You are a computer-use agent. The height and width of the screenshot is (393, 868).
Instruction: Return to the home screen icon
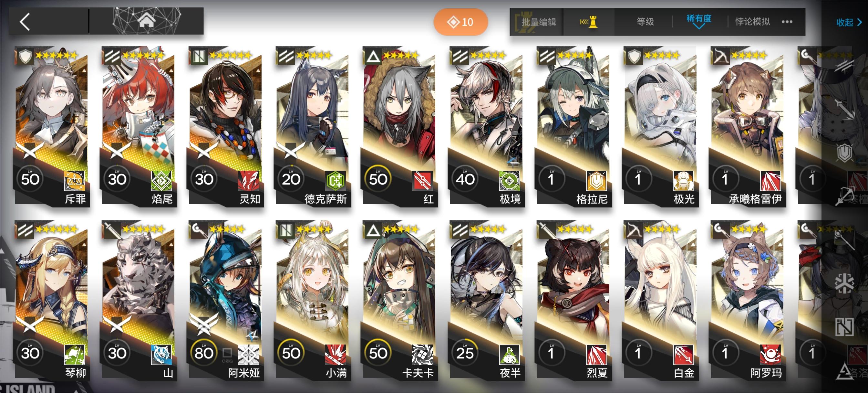coord(146,21)
